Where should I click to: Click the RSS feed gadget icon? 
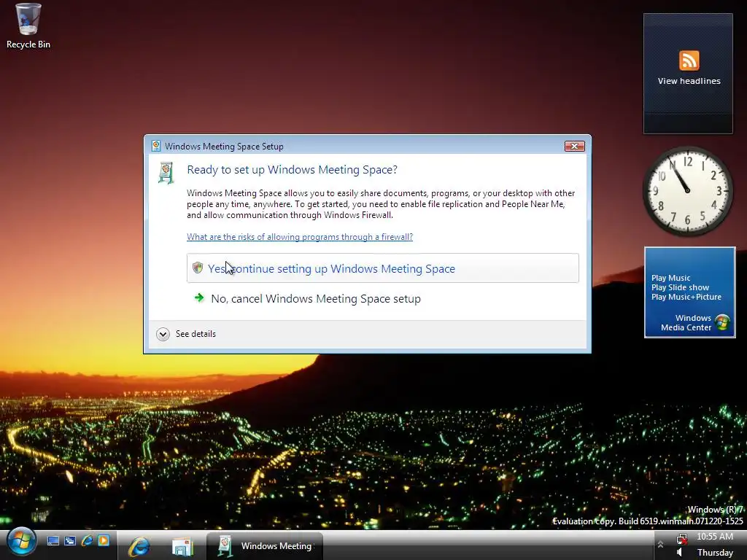(x=689, y=61)
